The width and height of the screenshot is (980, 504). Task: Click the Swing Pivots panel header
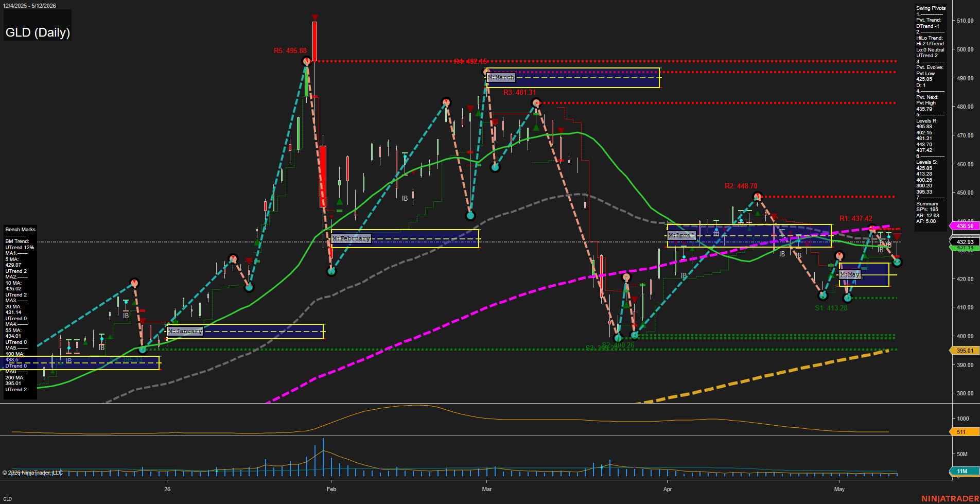coord(931,8)
